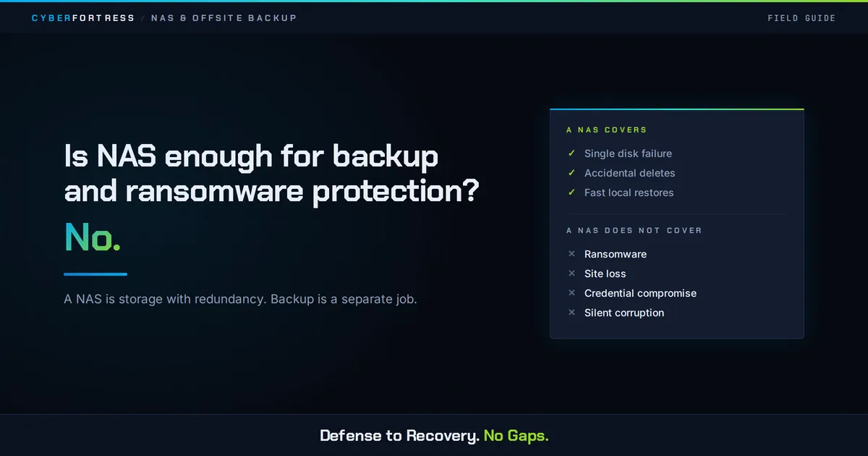The height and width of the screenshot is (456, 868).
Task: Click the subtitle 'A NAS is storage with redundancy'
Action: pos(165,298)
